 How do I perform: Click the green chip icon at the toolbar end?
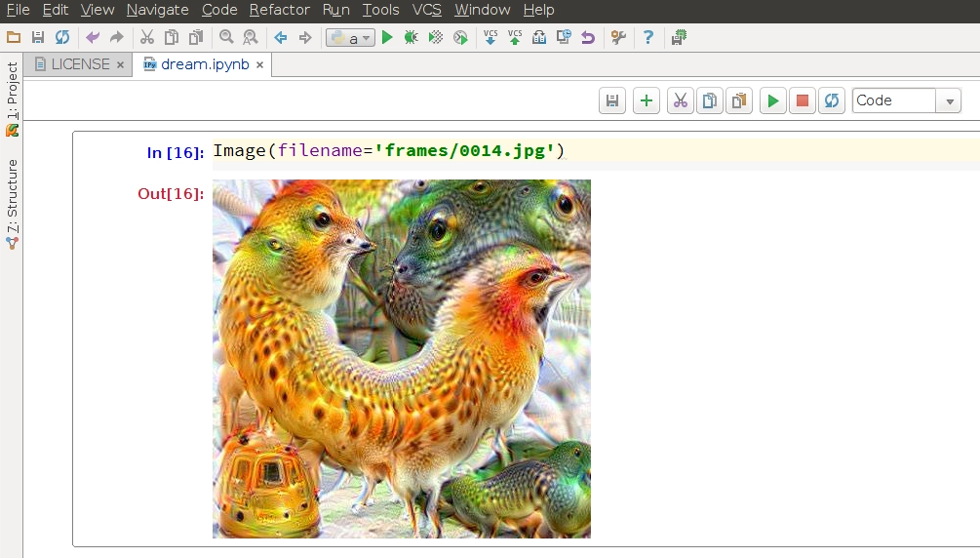tap(679, 37)
